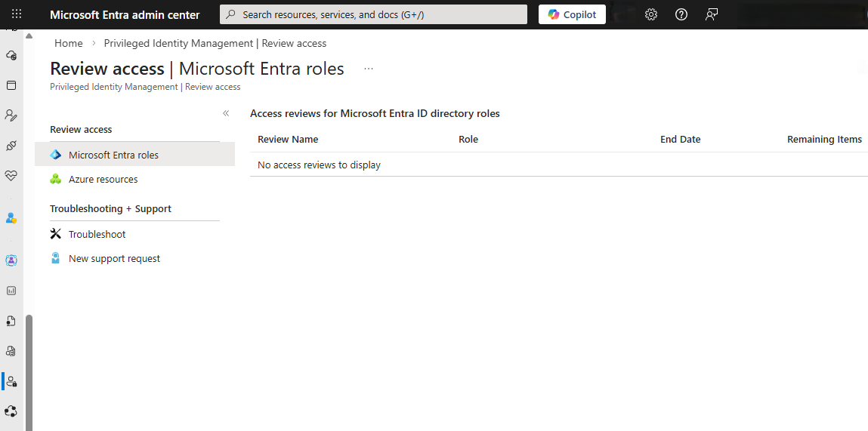Open the more options ellipsis beside title
The width and height of the screenshot is (868, 431).
pyautogui.click(x=369, y=69)
